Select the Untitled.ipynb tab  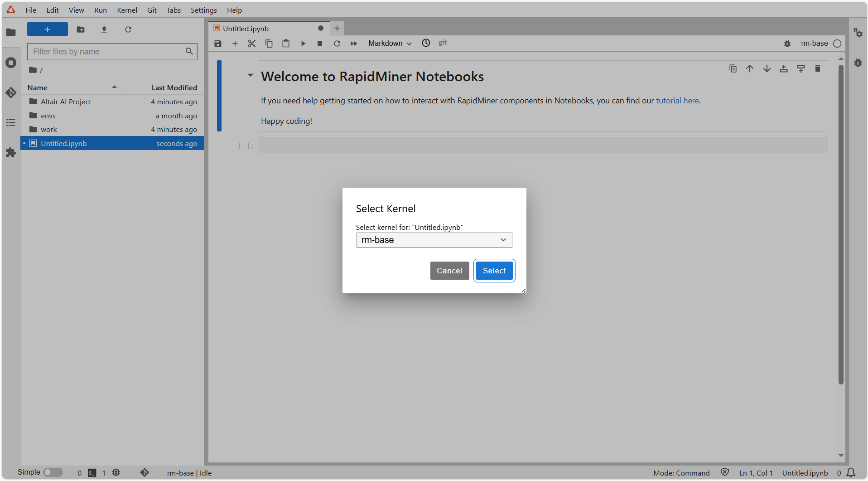click(x=269, y=29)
